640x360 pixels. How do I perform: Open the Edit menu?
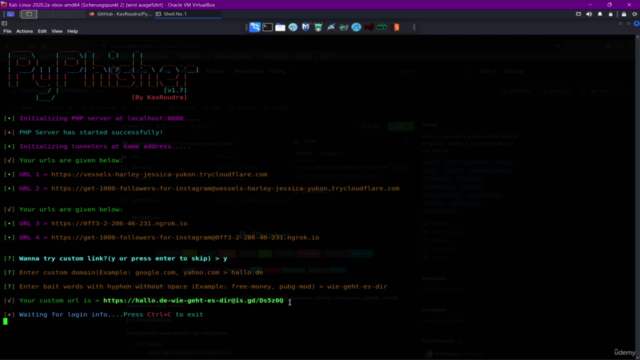pos(42,31)
